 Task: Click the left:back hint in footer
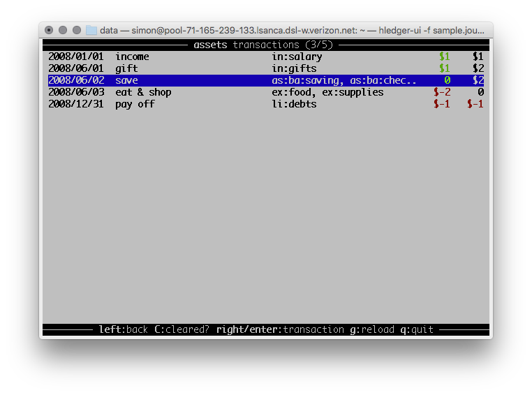pyautogui.click(x=123, y=329)
